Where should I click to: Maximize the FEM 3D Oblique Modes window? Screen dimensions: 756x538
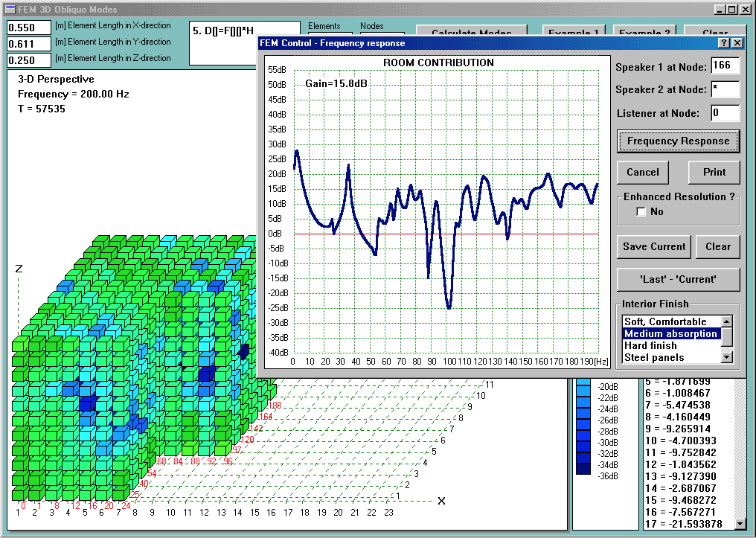[x=731, y=9]
